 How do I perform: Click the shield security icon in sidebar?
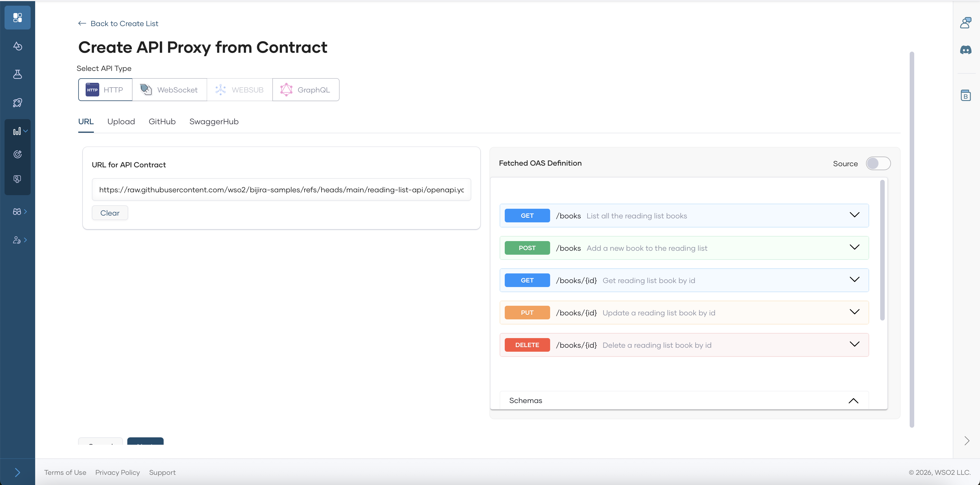pos(18,179)
